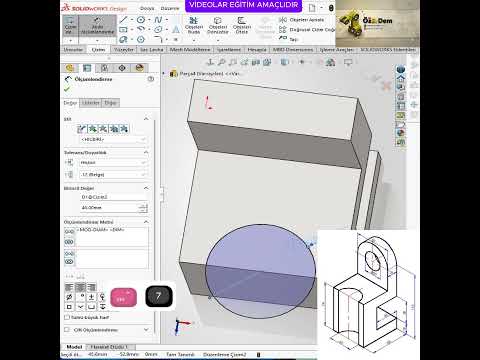Open the PropertyManager tab icon

(87, 68)
